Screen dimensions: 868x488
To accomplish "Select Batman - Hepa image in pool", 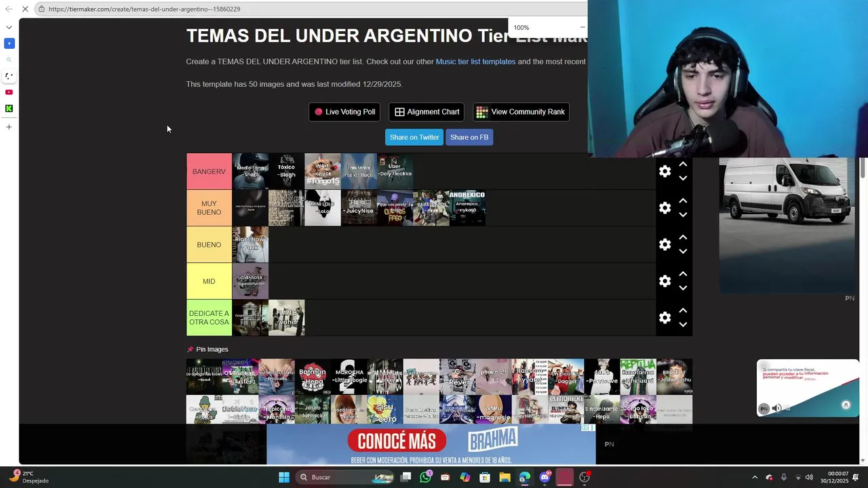I will click(313, 377).
